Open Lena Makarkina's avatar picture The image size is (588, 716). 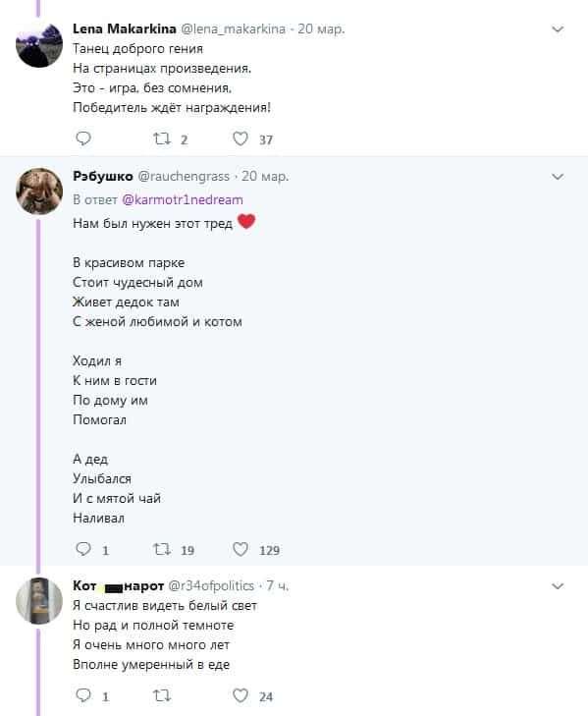pyautogui.click(x=39, y=45)
